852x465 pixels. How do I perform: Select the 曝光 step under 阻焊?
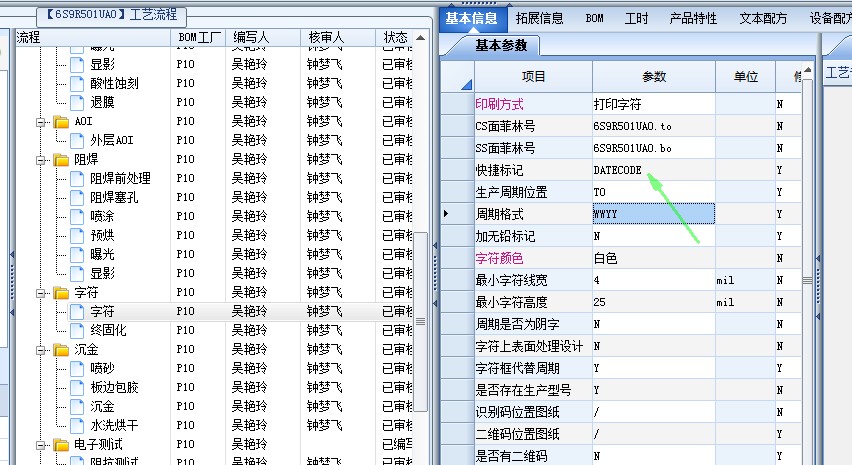pos(102,254)
